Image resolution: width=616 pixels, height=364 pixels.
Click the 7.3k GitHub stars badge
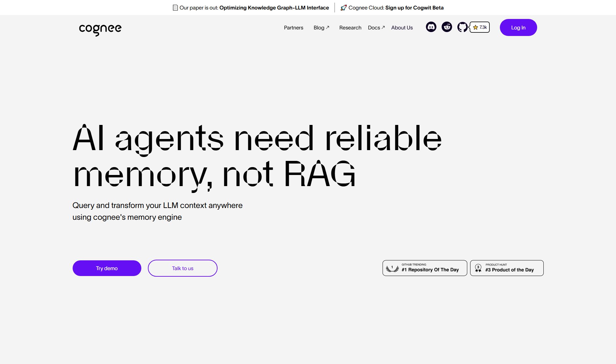tap(480, 27)
